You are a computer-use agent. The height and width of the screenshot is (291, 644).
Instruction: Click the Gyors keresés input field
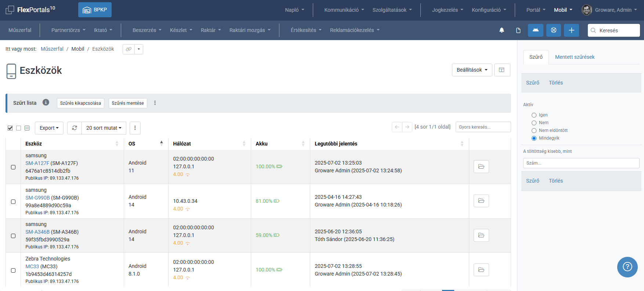pyautogui.click(x=483, y=127)
